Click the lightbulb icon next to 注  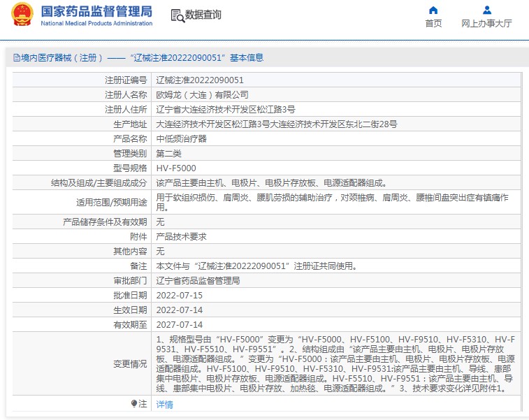tap(134, 403)
